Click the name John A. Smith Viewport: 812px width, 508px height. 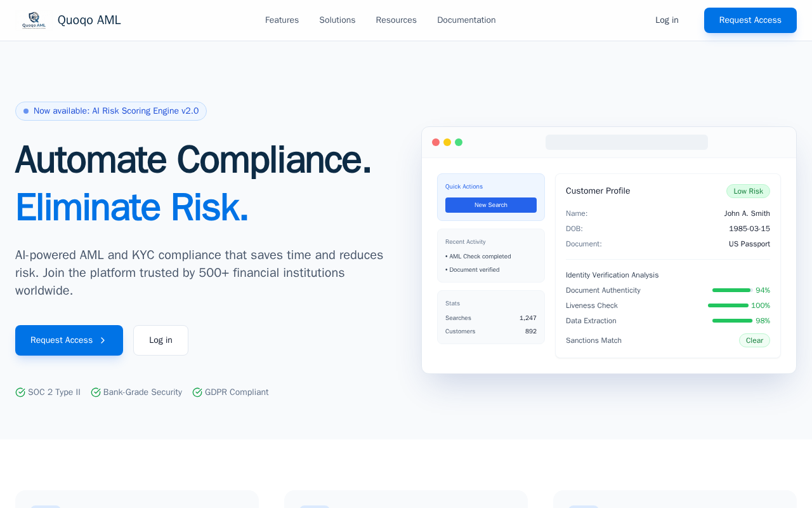(747, 213)
